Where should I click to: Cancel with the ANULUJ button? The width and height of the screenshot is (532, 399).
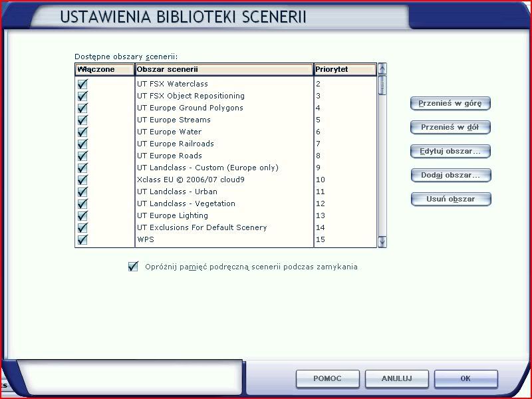click(x=396, y=378)
